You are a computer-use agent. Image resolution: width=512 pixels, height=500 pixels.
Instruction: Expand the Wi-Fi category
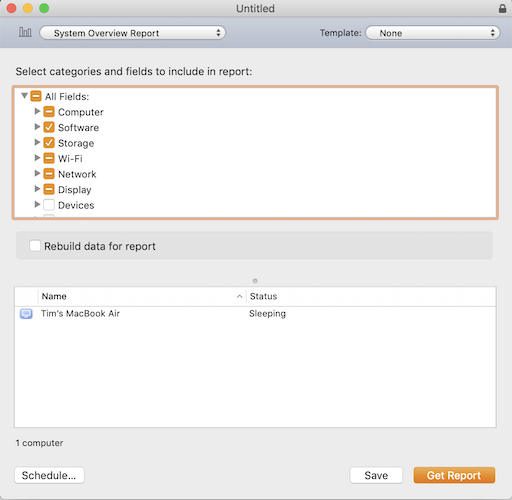tap(37, 158)
